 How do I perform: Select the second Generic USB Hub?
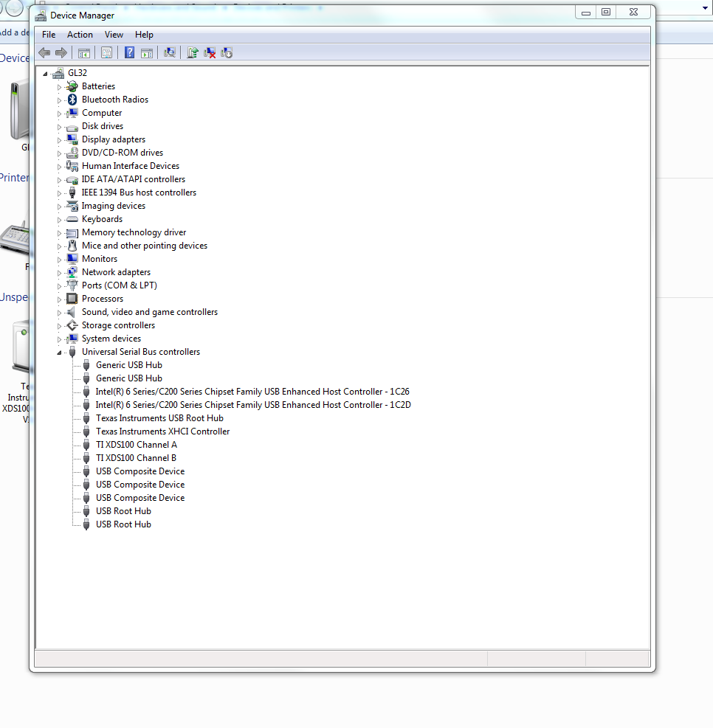pyautogui.click(x=129, y=378)
